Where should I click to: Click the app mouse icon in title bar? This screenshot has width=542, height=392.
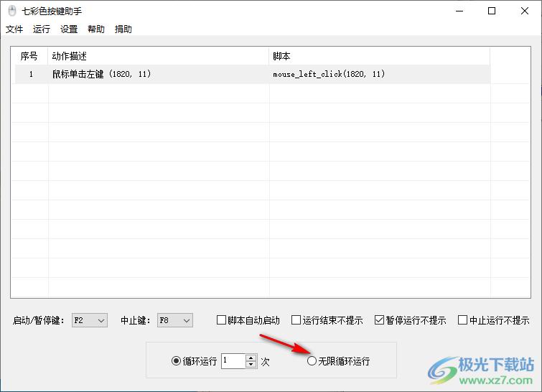[11, 11]
